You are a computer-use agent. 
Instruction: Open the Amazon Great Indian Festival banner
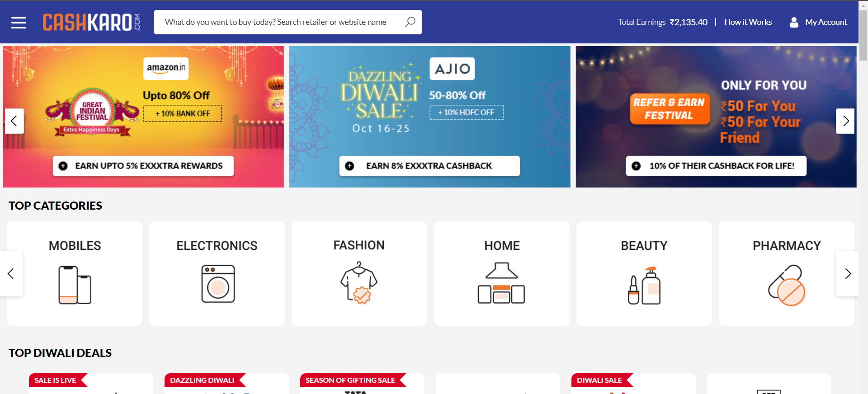pyautogui.click(x=143, y=117)
